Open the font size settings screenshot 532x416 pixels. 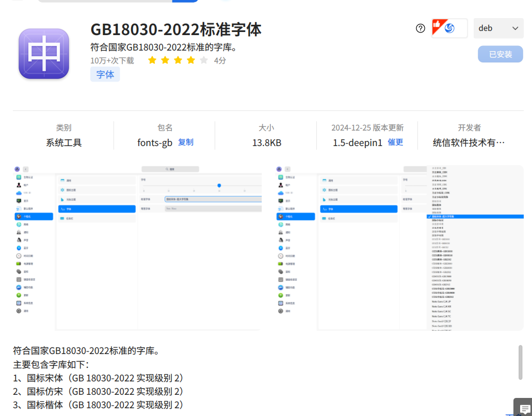pyautogui.click(x=137, y=248)
